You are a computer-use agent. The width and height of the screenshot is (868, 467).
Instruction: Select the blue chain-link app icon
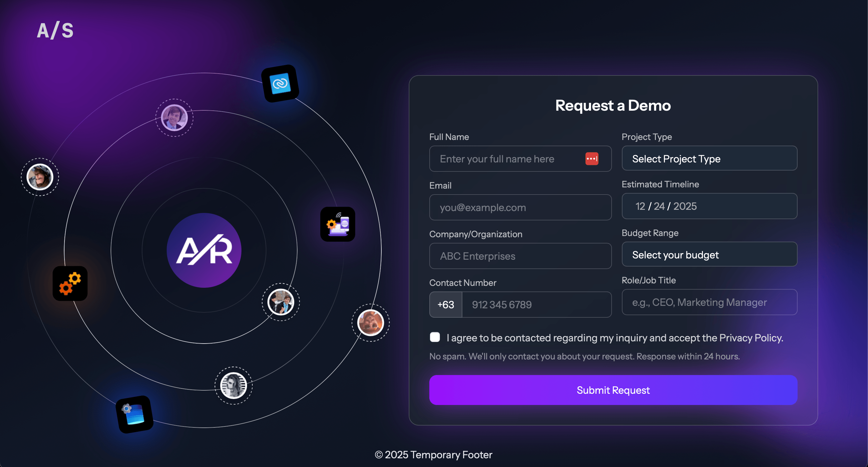click(280, 83)
